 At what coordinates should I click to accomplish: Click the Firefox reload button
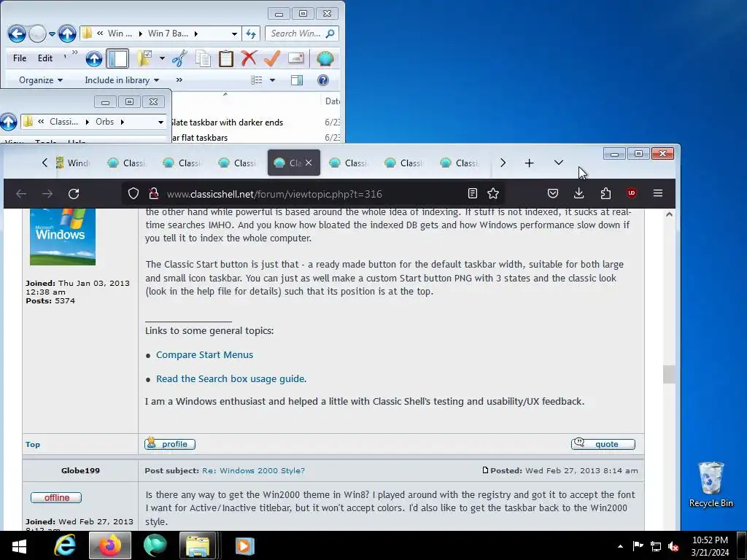coord(74,194)
